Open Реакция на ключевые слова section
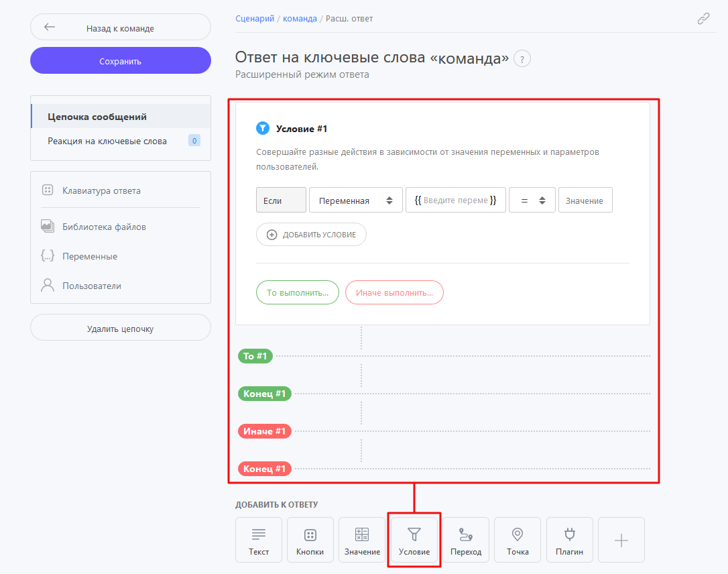 107,141
